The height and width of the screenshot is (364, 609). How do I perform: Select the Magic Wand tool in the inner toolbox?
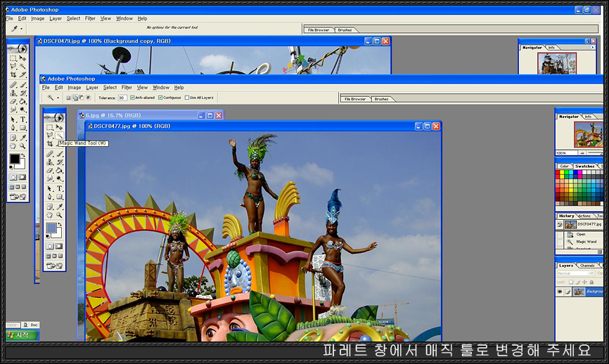[x=59, y=136]
